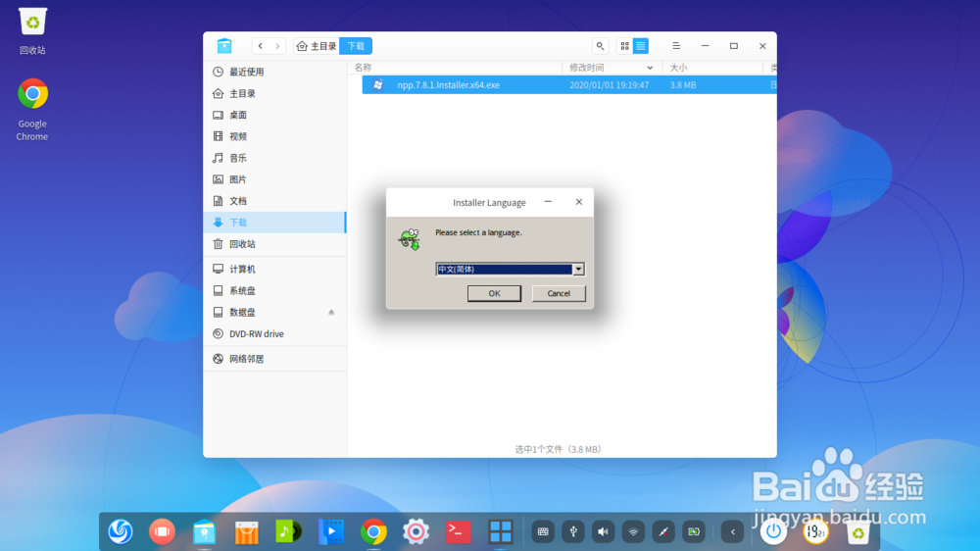This screenshot has height=551, width=980.
Task: Click the combo box dropdown arrow button
Action: (x=579, y=269)
